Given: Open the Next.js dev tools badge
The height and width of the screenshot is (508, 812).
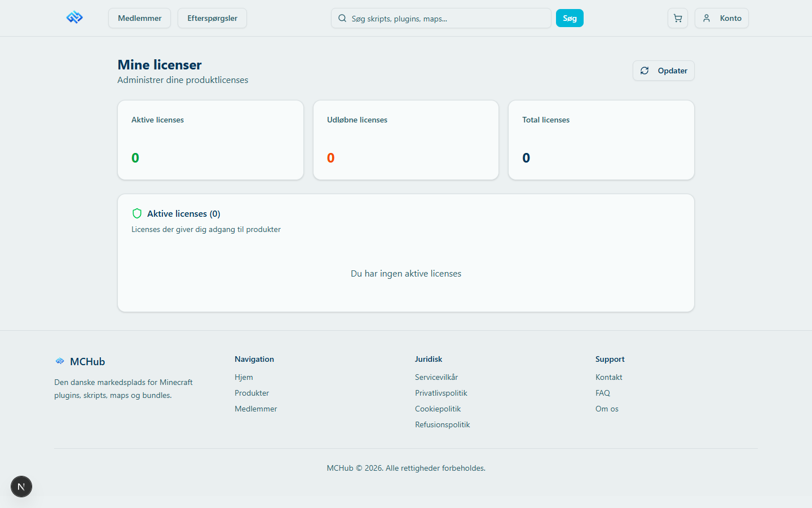Looking at the screenshot, I should coord(21,487).
